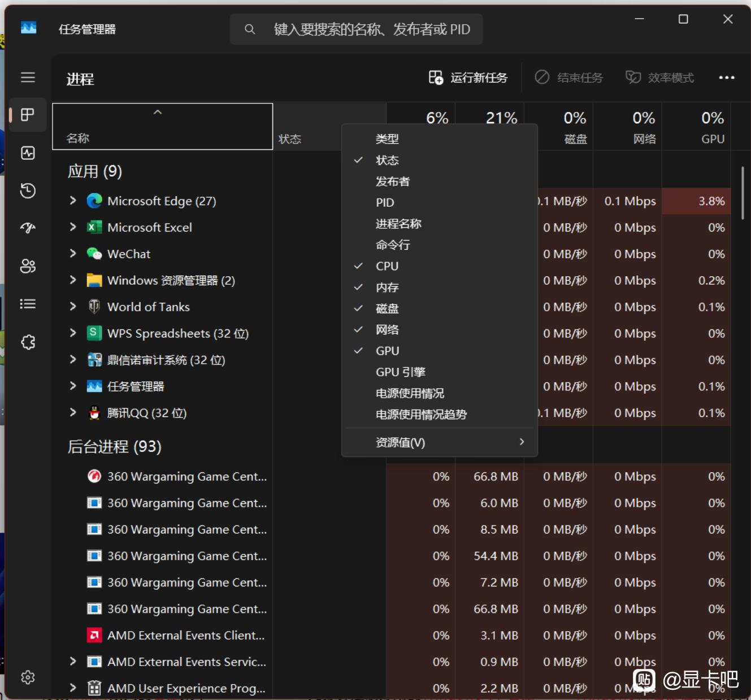Expand the 腾讯QQ (32 位) process
The width and height of the screenshot is (751, 700).
pyautogui.click(x=73, y=413)
